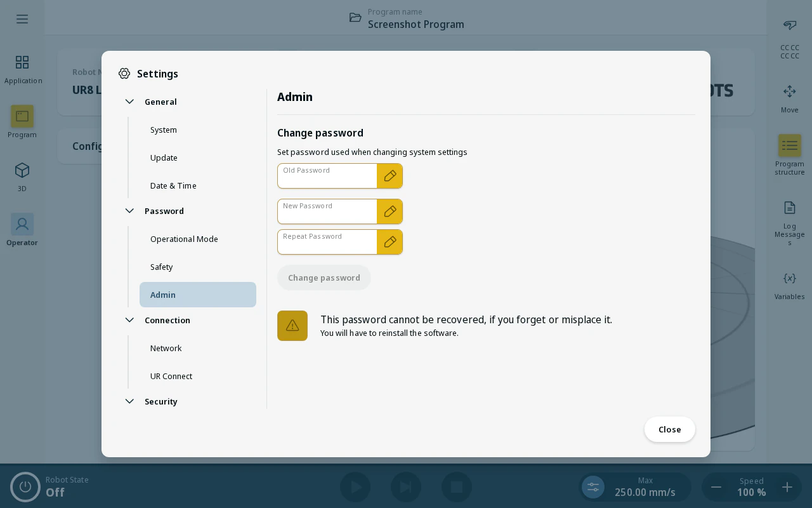The width and height of the screenshot is (812, 508).
Task: Open the Log Messages icon
Action: (790, 208)
